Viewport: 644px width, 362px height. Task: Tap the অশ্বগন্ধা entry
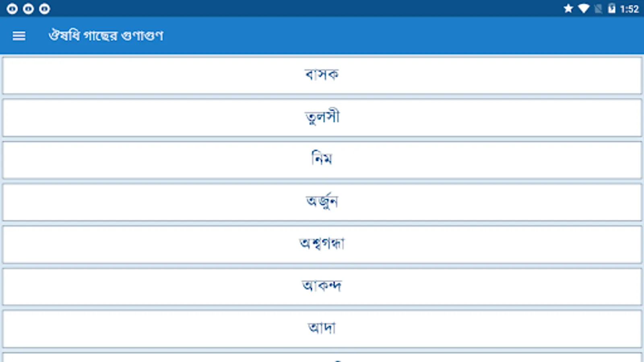322,244
